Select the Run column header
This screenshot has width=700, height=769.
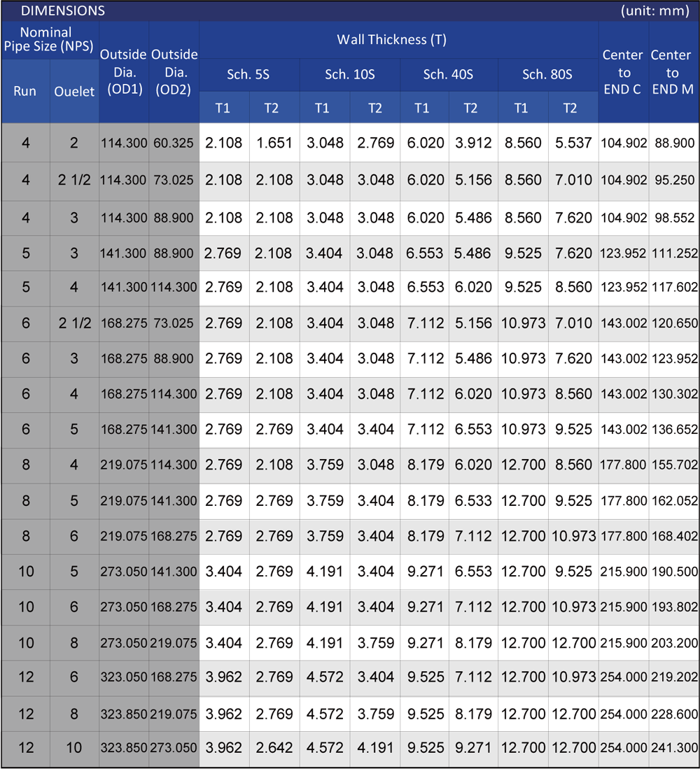coord(25,91)
